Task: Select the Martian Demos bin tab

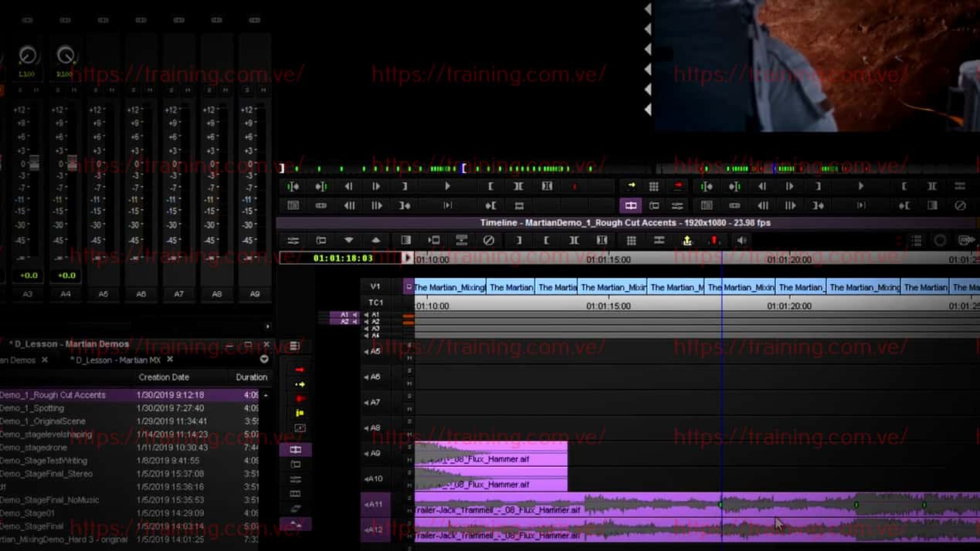Action: tap(19, 360)
